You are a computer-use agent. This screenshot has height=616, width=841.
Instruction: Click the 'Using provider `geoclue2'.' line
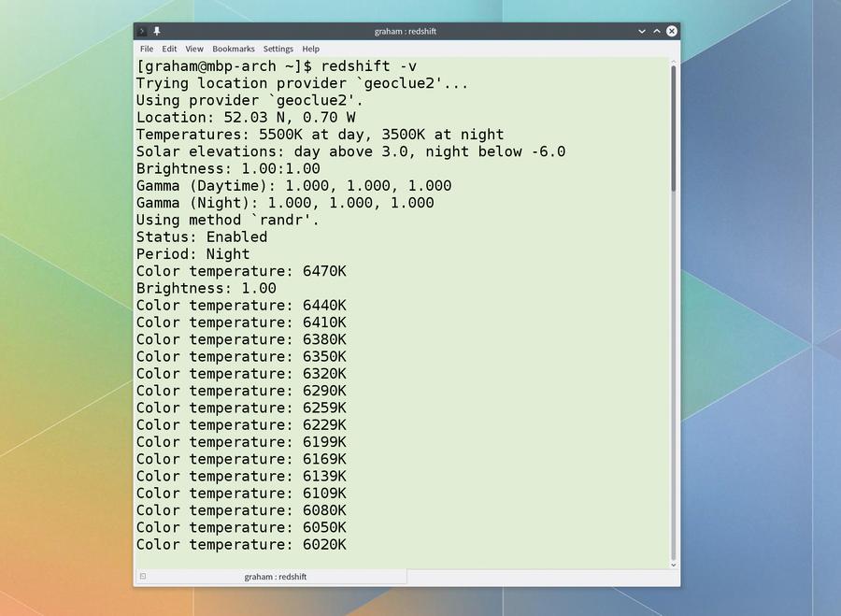pos(249,100)
